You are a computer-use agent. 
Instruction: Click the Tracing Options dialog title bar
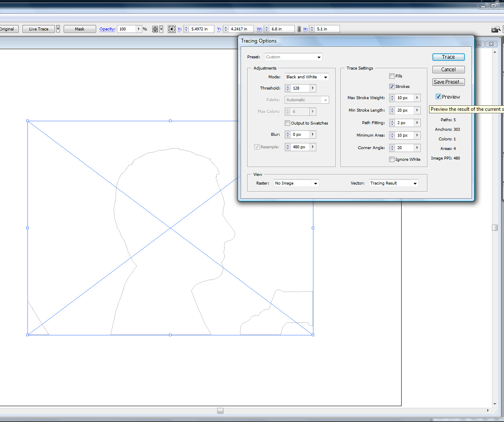click(x=356, y=41)
